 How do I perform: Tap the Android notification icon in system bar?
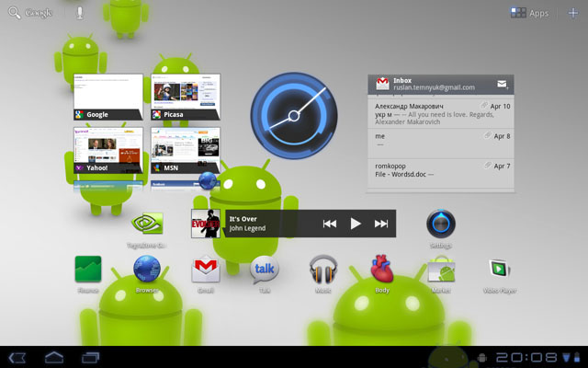[x=481, y=358]
